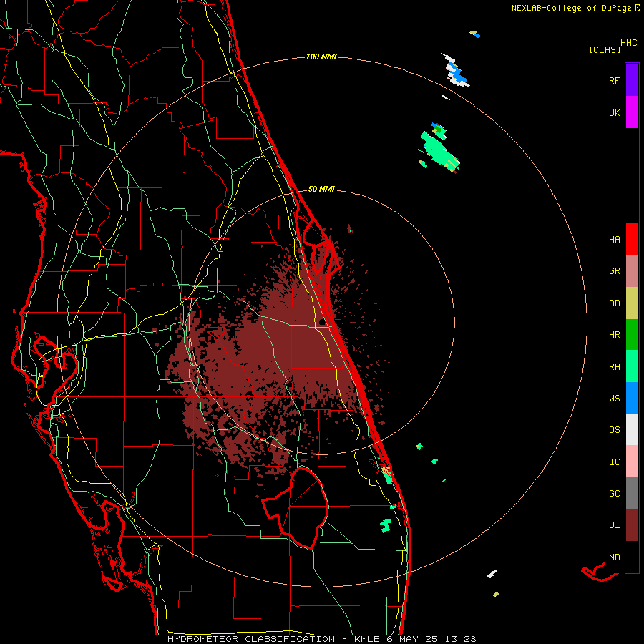Viewport: 644px width, 644px height.
Task: Click the "IC" legend label
Action: tap(614, 462)
